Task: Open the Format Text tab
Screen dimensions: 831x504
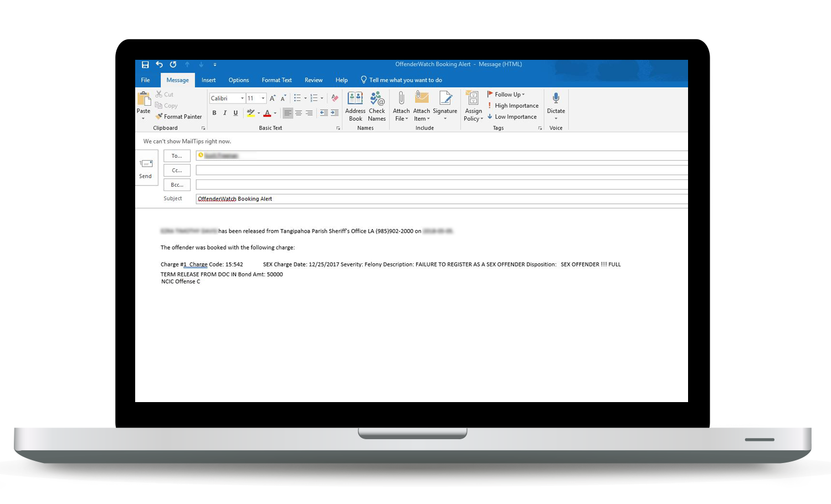Action: coord(276,80)
